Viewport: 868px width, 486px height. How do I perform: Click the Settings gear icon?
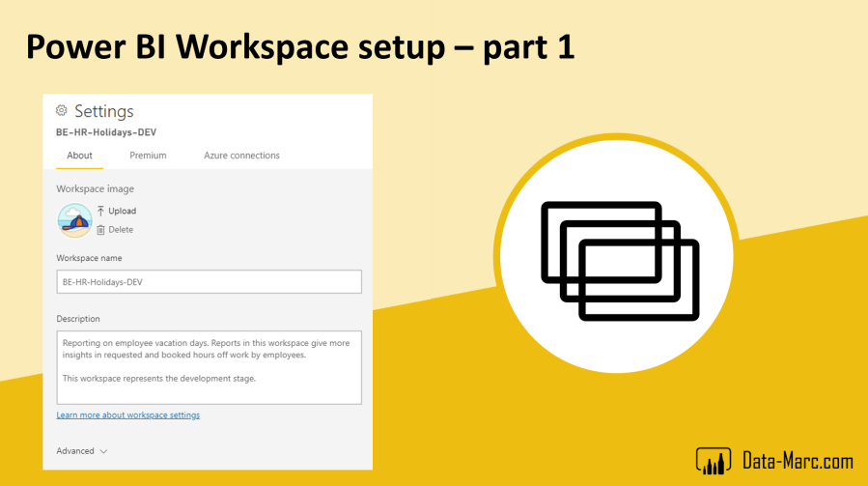point(62,111)
